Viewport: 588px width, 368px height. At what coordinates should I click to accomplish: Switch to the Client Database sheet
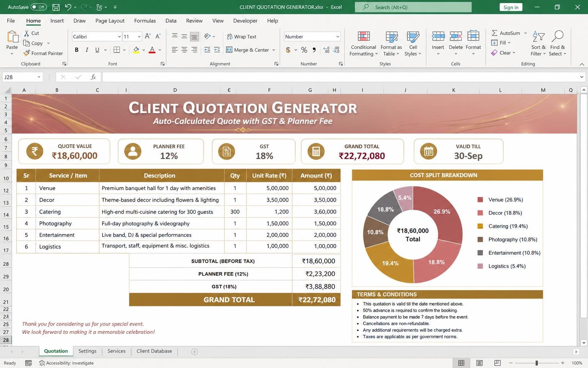(x=154, y=351)
